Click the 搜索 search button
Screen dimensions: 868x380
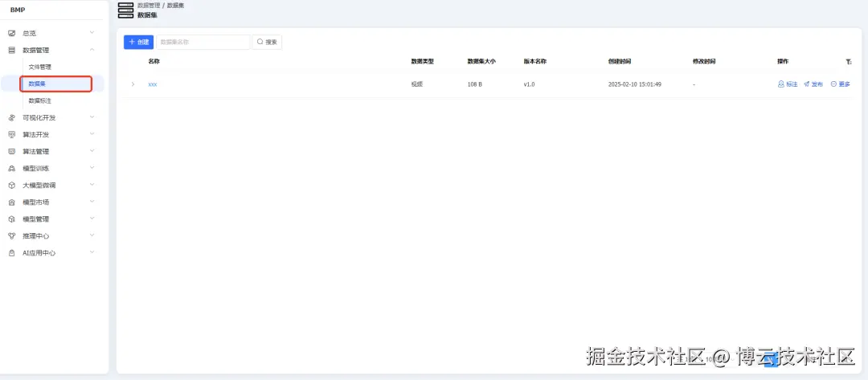pos(267,42)
